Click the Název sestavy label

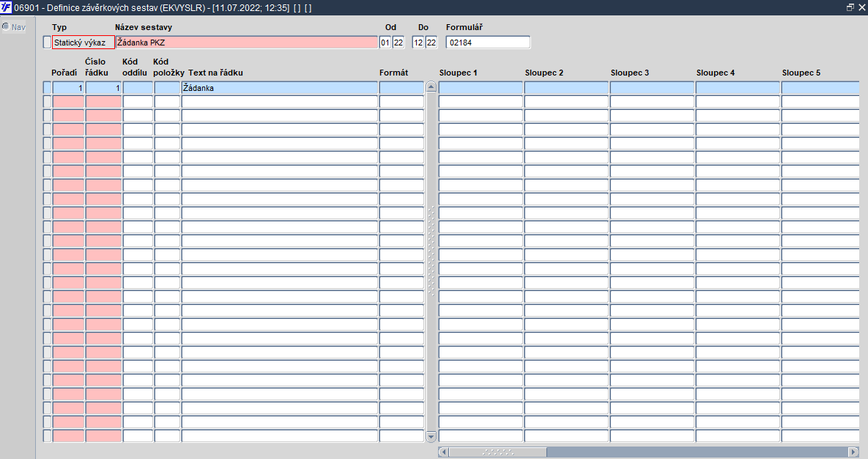click(144, 27)
